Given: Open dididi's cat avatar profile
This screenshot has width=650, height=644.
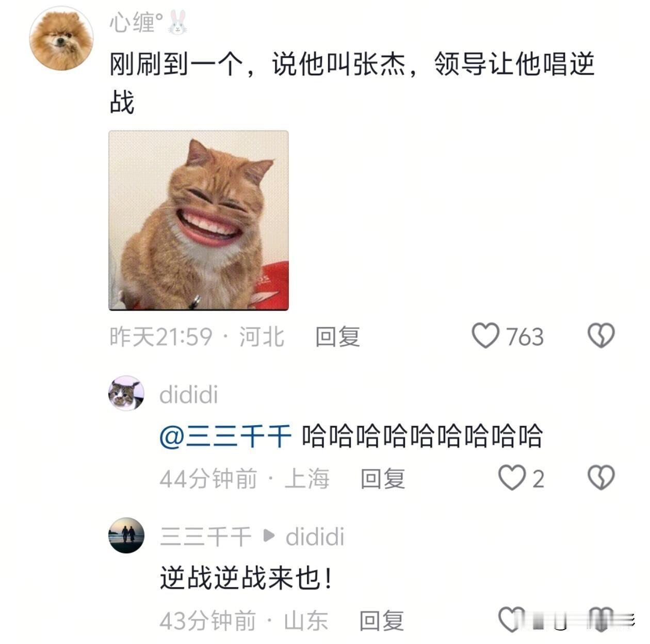Looking at the screenshot, I should [x=126, y=394].
